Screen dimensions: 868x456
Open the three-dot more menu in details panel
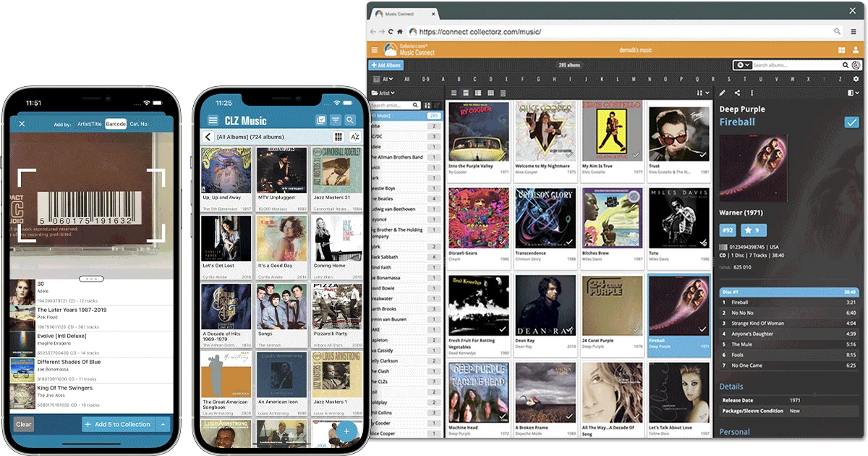point(752,93)
